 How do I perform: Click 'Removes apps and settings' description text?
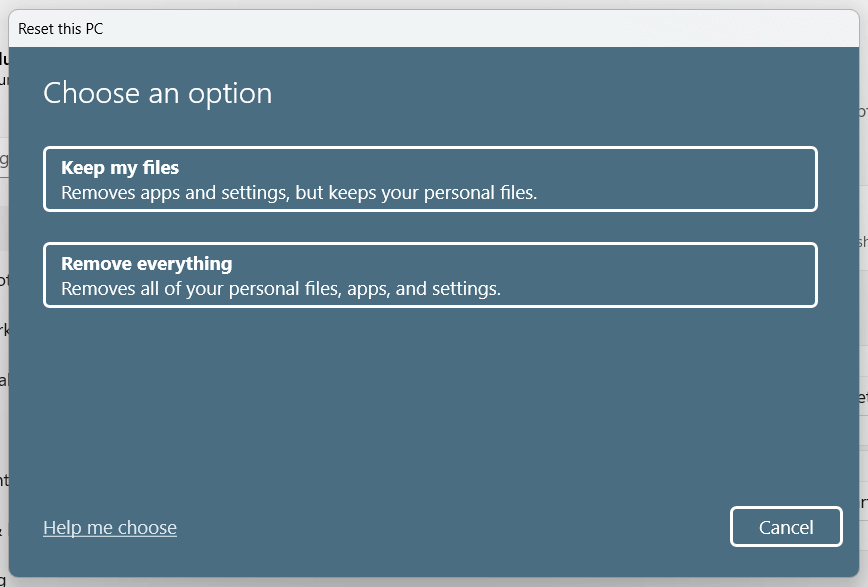click(299, 193)
